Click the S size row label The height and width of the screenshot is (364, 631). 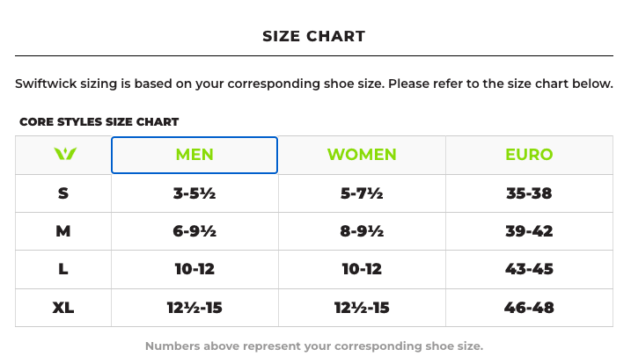tap(63, 193)
